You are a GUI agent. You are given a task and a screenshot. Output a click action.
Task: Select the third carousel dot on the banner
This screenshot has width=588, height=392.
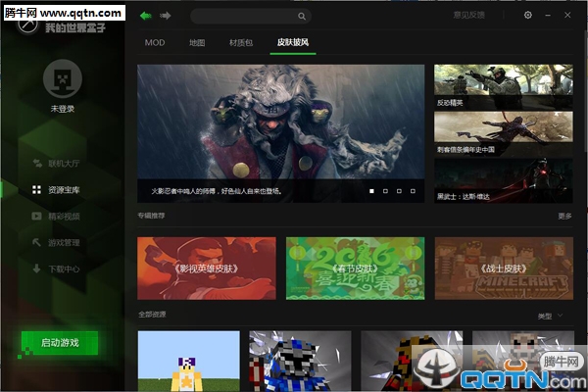399,191
